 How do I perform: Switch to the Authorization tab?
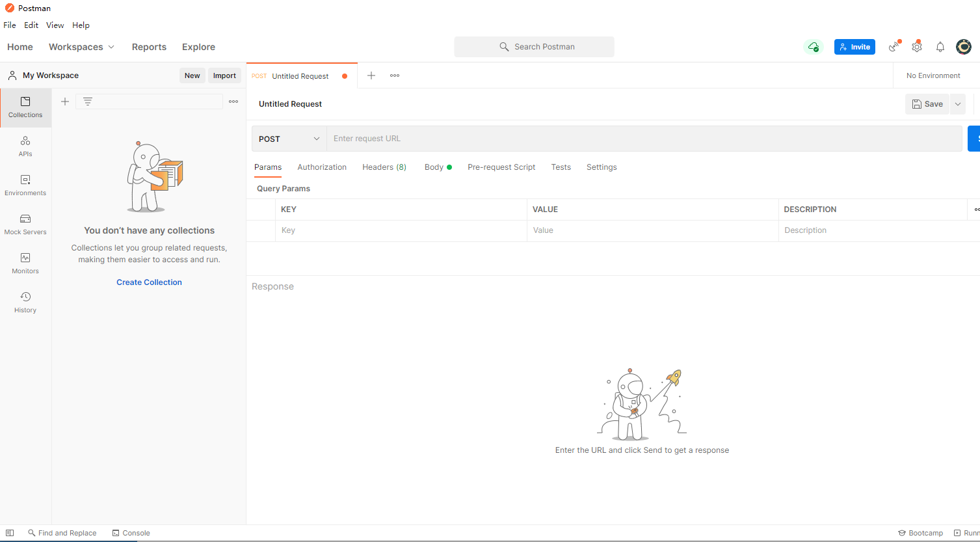coord(322,167)
